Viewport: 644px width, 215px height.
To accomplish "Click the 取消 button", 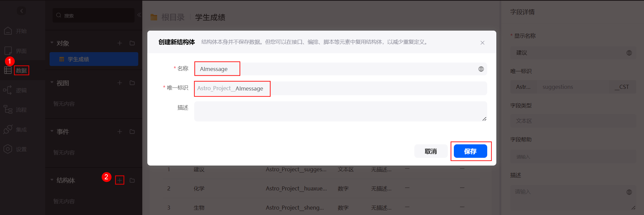I will (x=431, y=151).
